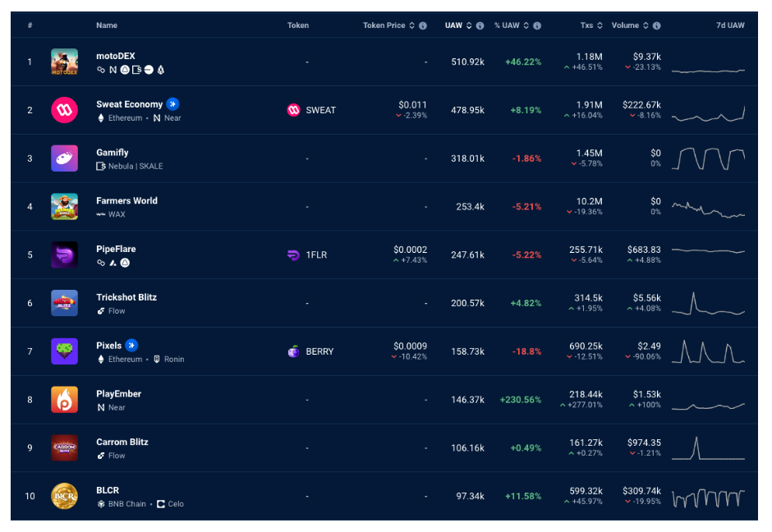This screenshot has width=772, height=532.
Task: Show info icon next to % UAW header
Action: click(x=537, y=25)
